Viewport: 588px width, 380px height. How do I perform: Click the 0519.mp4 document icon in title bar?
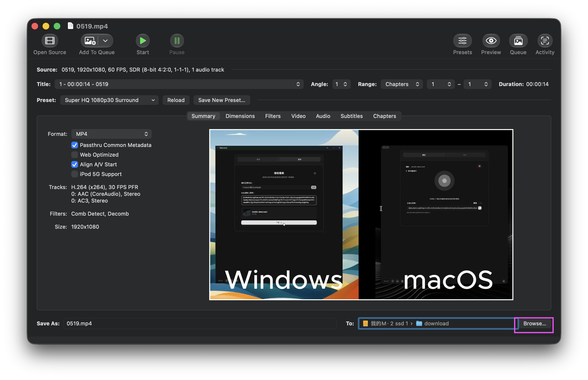(71, 26)
